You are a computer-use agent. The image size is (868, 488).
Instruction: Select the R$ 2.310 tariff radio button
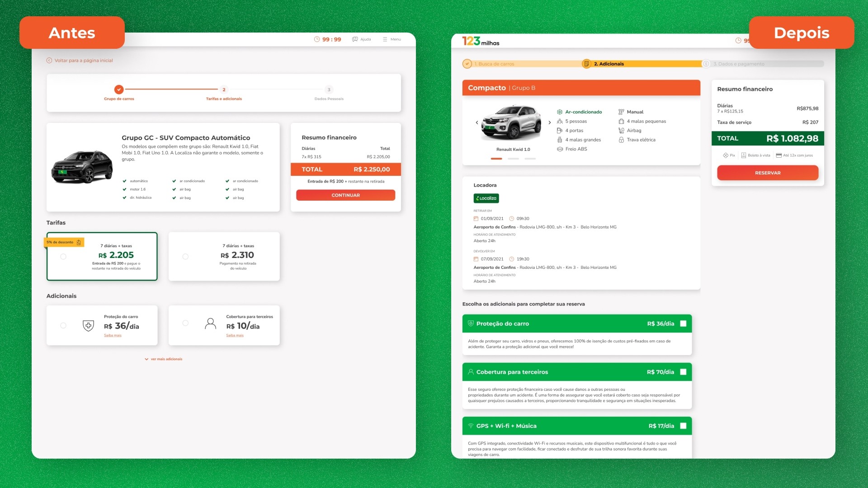185,257
